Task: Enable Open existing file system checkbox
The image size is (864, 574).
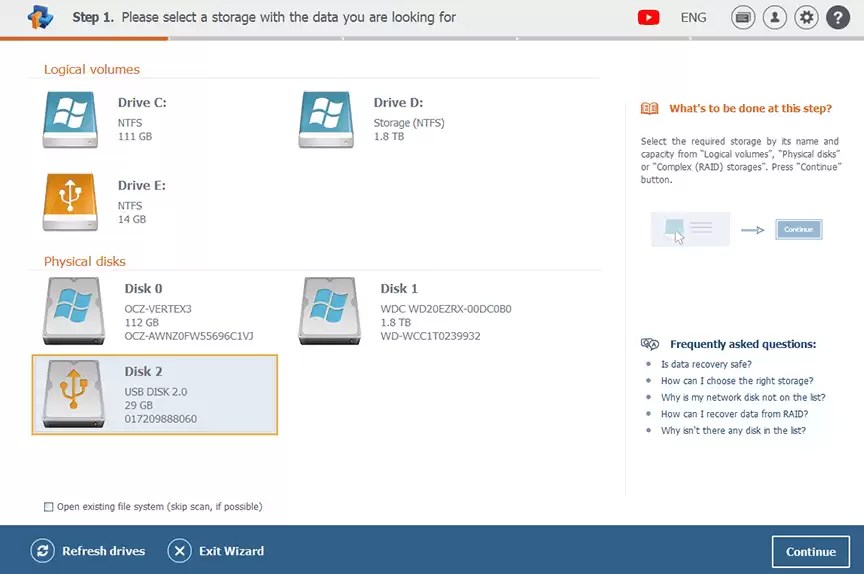Action: pyautogui.click(x=49, y=507)
